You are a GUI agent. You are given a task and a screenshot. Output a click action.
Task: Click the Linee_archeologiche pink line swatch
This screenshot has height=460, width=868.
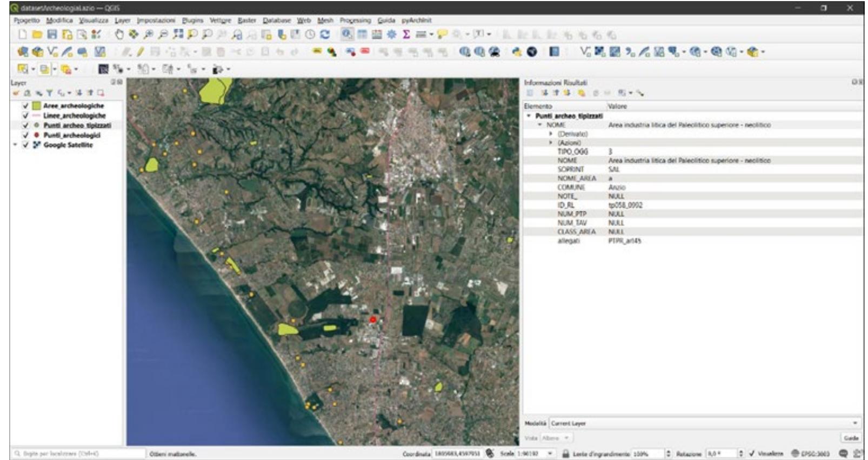[x=36, y=116]
